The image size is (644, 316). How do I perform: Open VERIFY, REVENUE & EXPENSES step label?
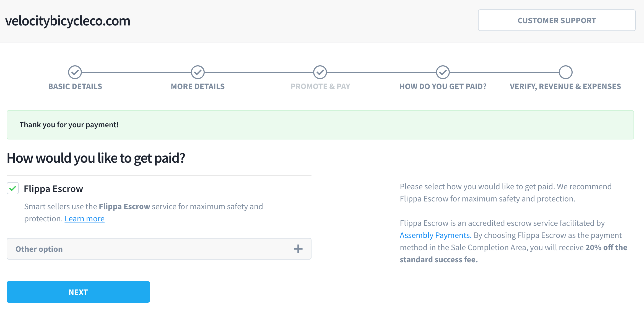(x=565, y=87)
